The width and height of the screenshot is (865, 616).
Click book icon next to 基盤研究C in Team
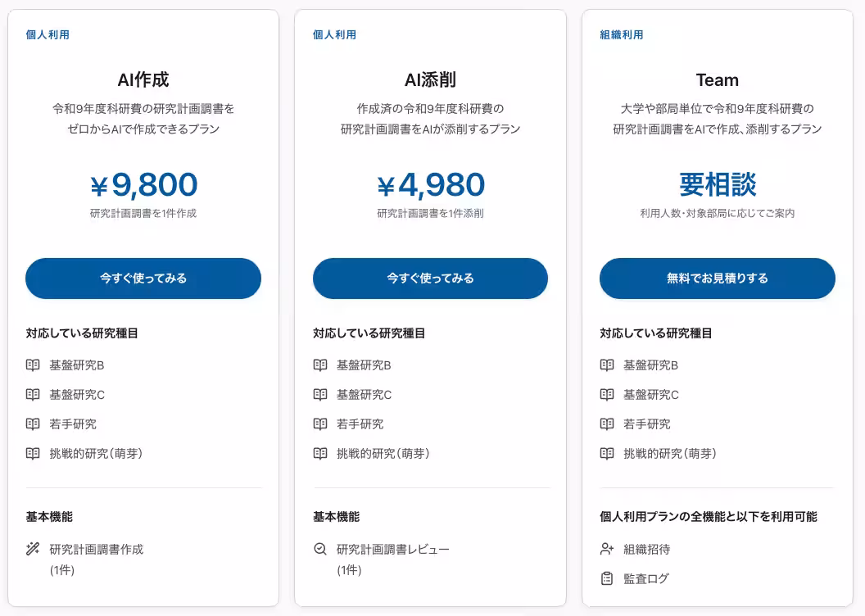click(607, 394)
